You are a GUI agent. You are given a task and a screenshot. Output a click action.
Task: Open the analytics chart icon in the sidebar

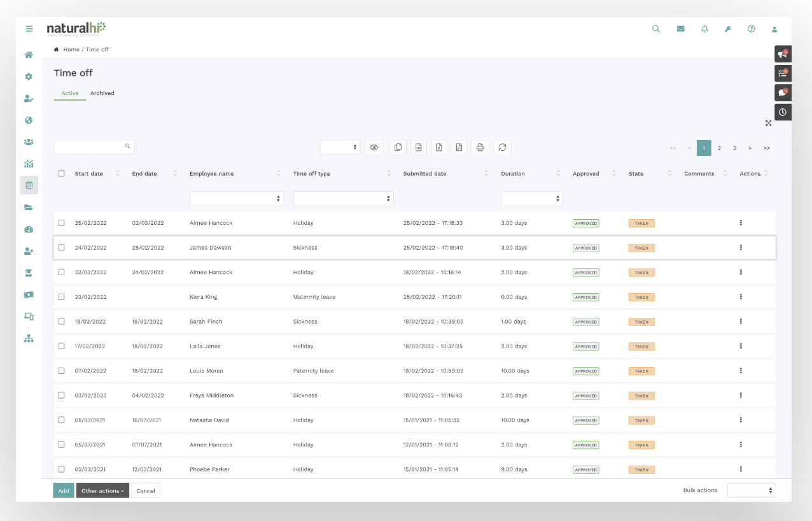[x=28, y=164]
